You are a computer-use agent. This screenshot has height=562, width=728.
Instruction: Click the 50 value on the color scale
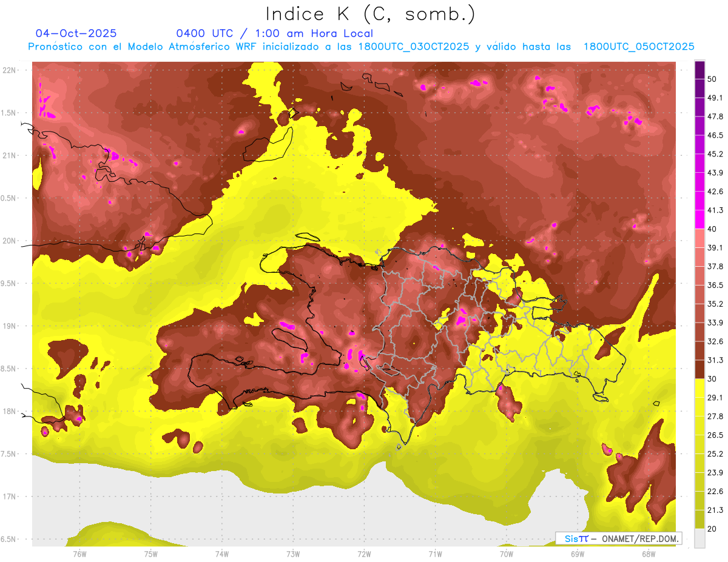click(712, 79)
